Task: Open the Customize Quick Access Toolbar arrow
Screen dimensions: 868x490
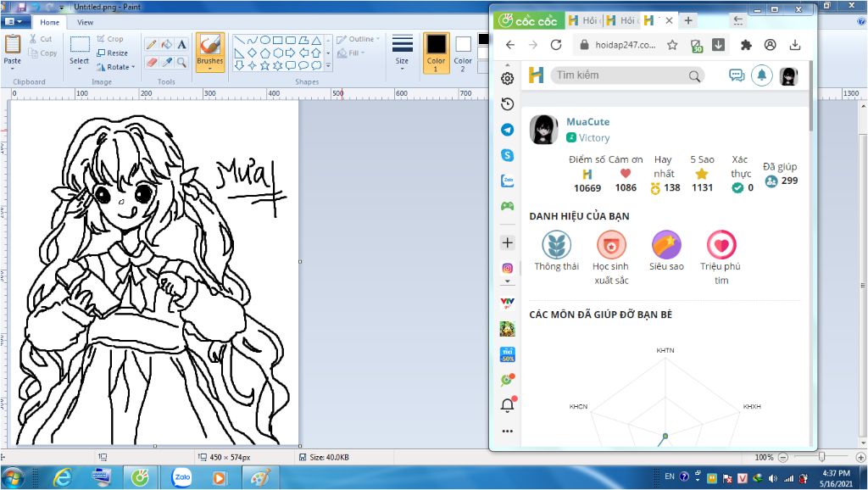Action: (61, 8)
